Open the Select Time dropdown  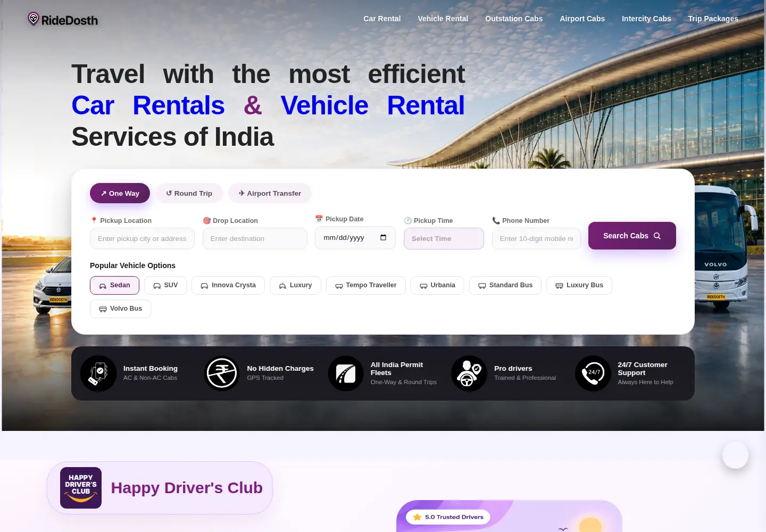pos(444,238)
